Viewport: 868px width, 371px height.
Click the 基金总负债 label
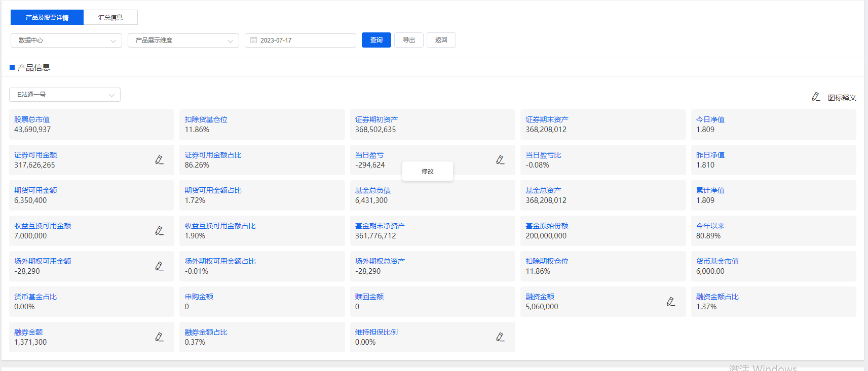coord(373,190)
